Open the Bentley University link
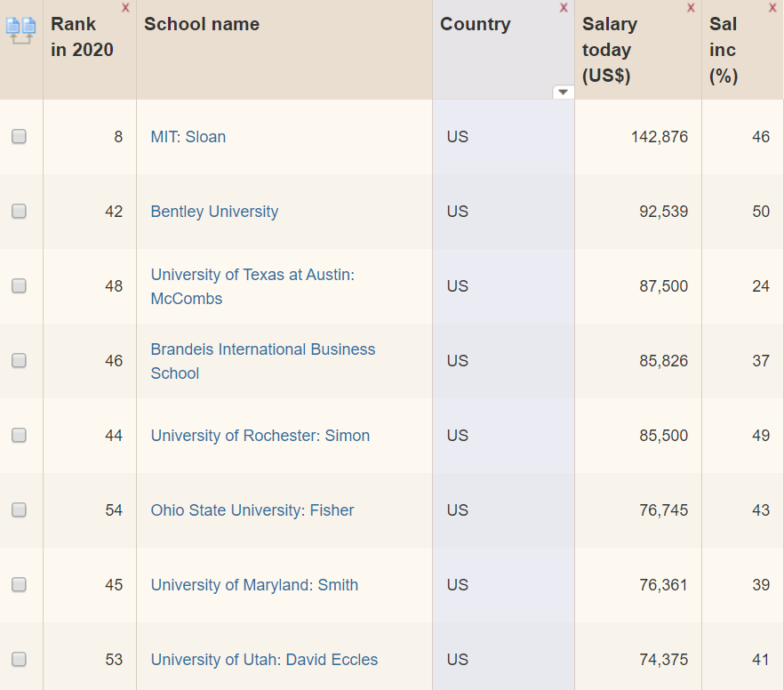 click(x=214, y=212)
